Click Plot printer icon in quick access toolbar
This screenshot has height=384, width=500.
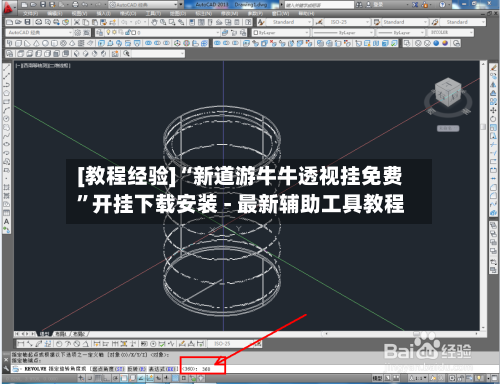pyautogui.click(x=75, y=5)
